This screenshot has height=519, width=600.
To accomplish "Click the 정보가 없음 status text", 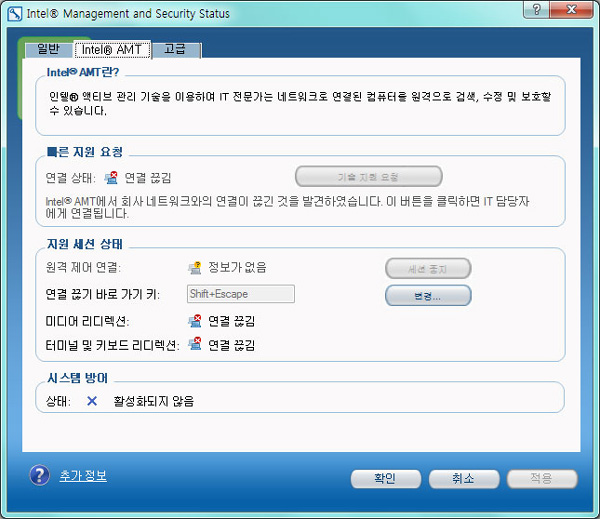I will point(237,267).
